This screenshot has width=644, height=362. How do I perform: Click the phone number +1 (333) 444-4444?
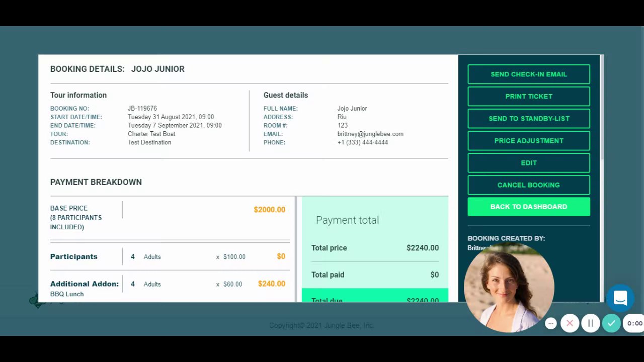pos(363,143)
